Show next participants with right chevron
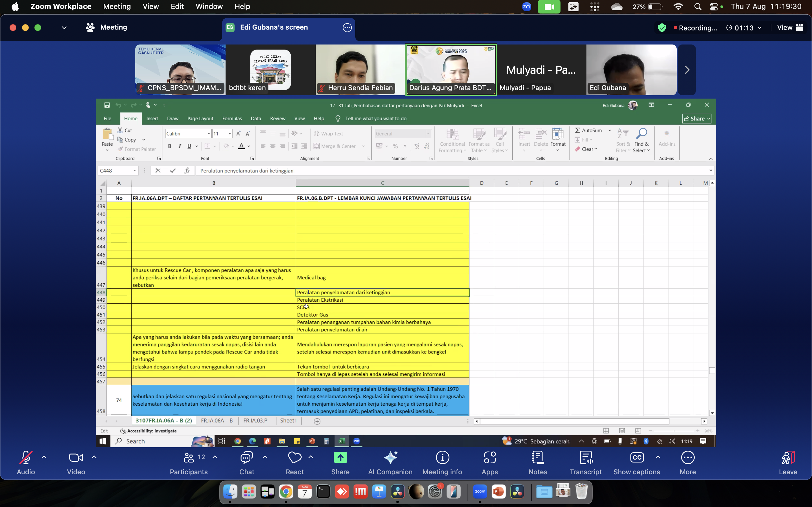The height and width of the screenshot is (507, 812). point(687,70)
